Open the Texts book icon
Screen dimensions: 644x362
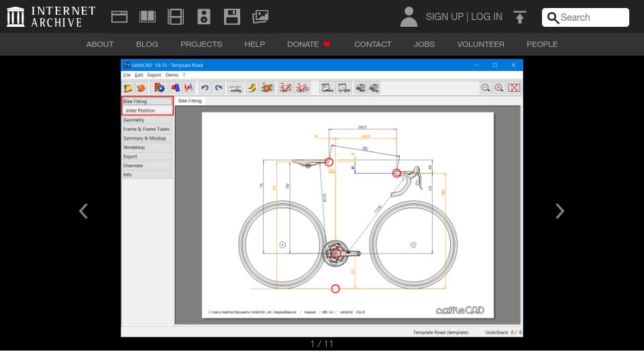148,17
